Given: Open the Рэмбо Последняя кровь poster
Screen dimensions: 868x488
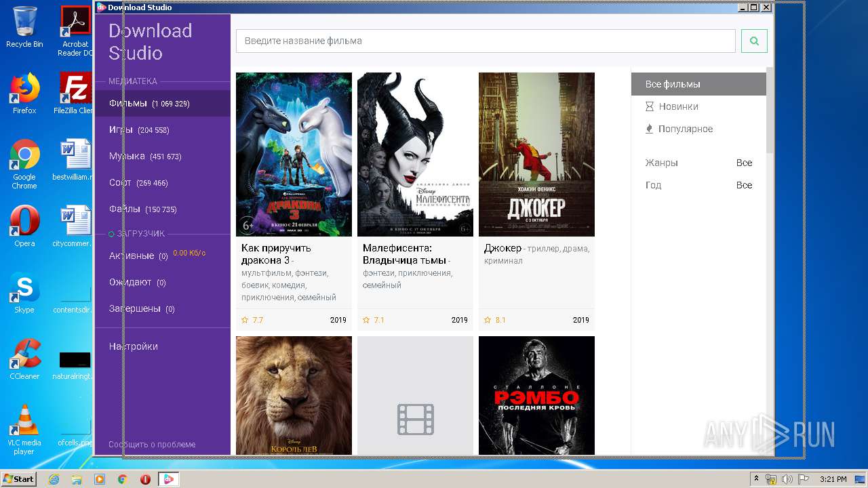Looking at the screenshot, I should (x=536, y=395).
